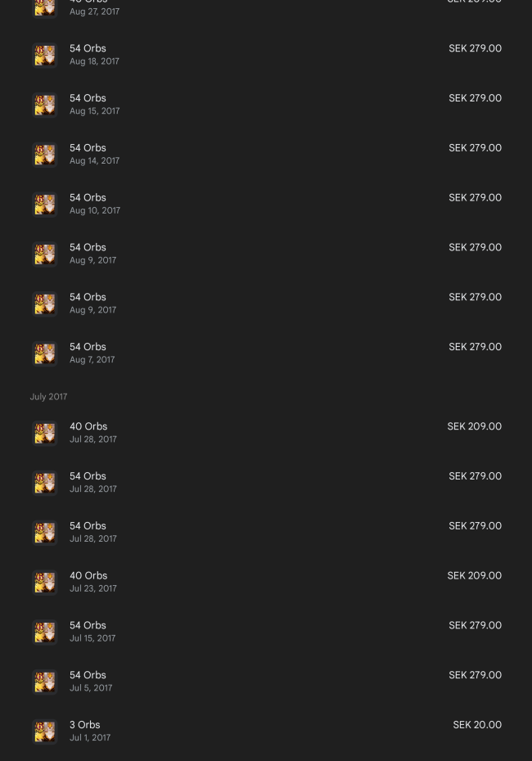Select the SEK 279.00 amount for Aug 7 purchase

476,346
